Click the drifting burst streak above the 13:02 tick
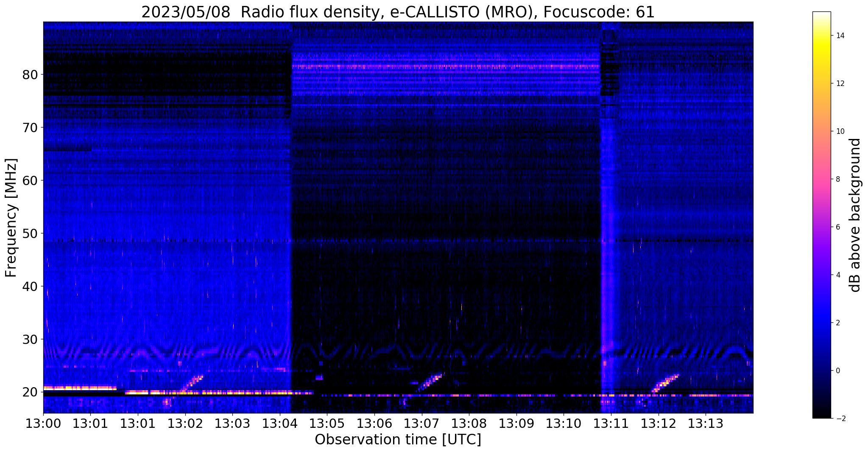Screen dimensions: 868x452 [193, 383]
